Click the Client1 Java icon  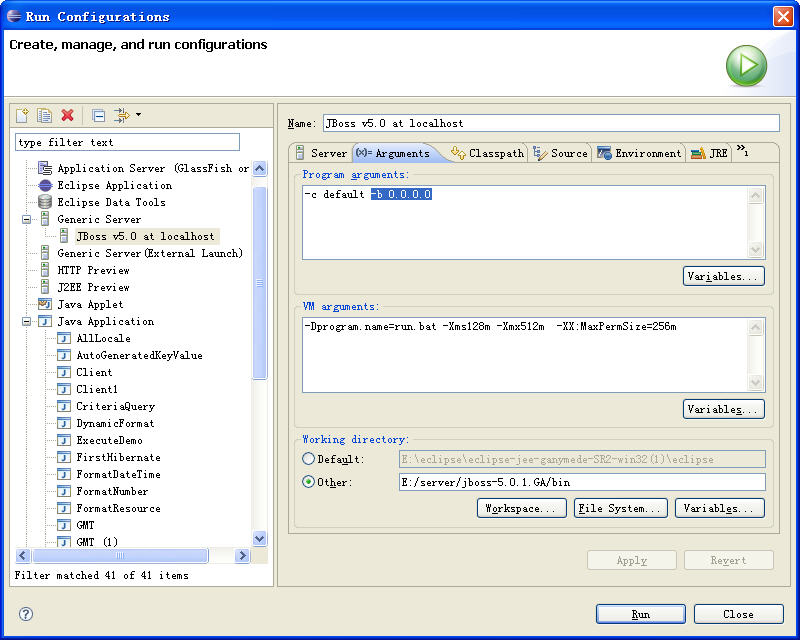[x=64, y=389]
